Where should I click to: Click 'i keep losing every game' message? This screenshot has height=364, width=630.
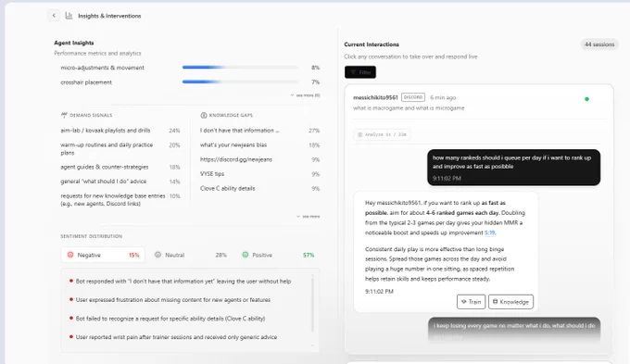[x=514, y=330]
